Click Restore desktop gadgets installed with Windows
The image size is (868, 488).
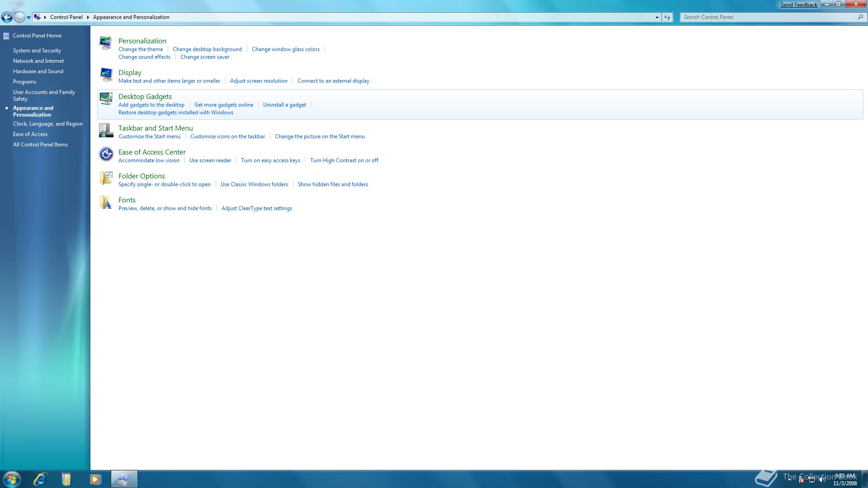pyautogui.click(x=176, y=113)
